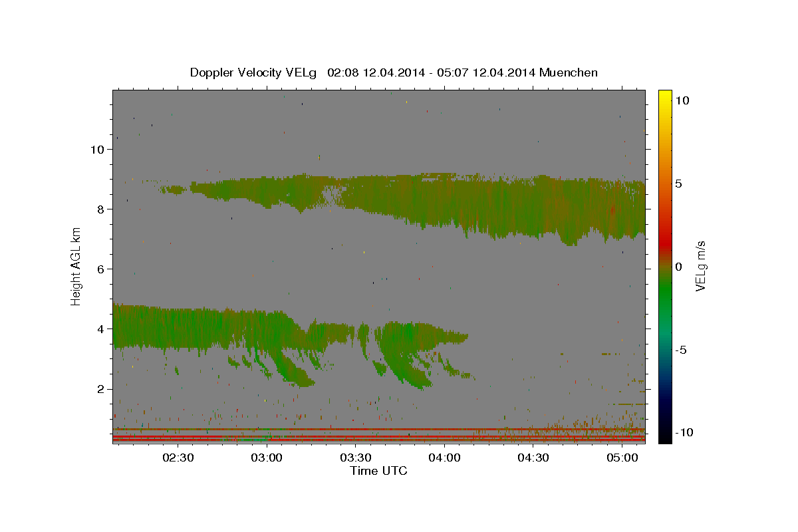Click the 03:30 time tick label

[x=356, y=458]
